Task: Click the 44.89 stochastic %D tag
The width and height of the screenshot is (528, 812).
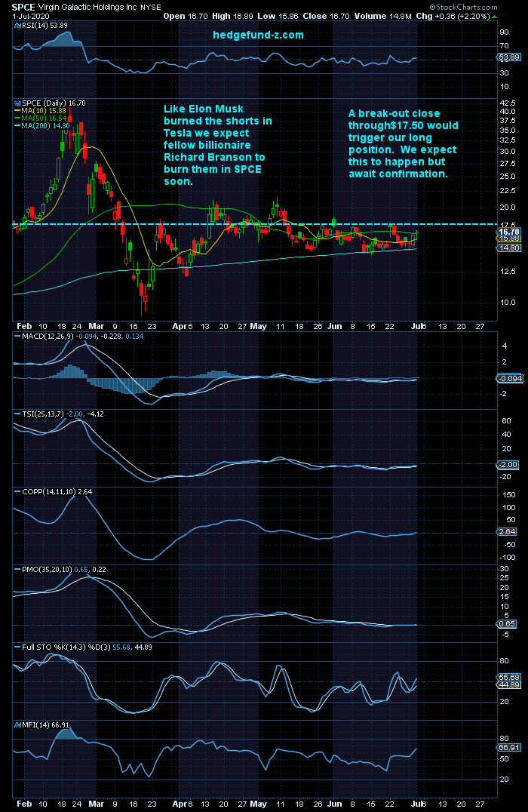Action: point(509,684)
